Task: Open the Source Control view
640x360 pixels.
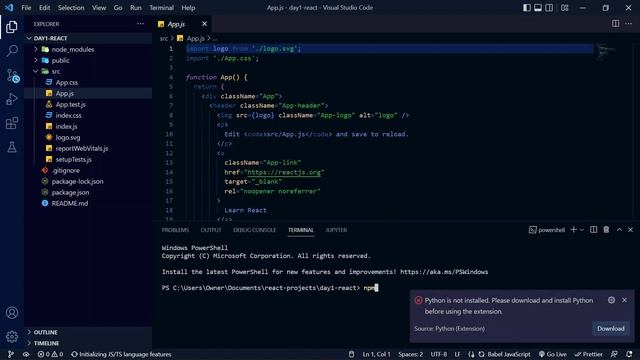Action: pos(12,76)
